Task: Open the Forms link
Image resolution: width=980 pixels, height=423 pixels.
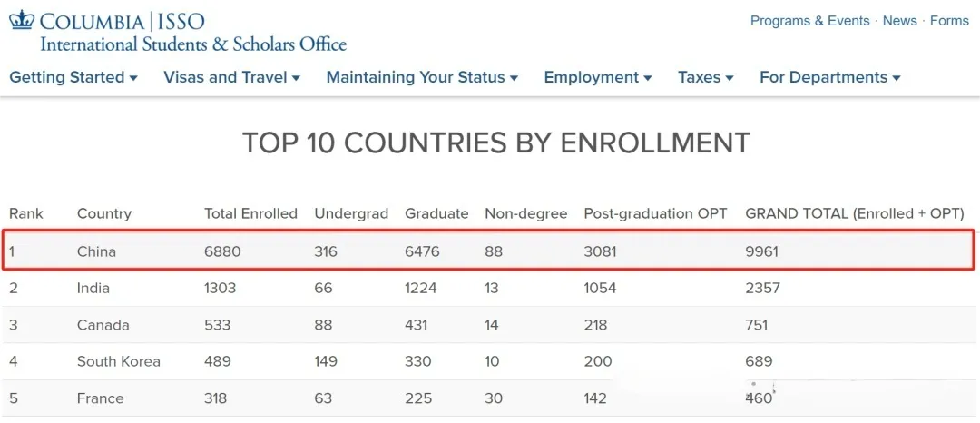Action: (x=949, y=21)
